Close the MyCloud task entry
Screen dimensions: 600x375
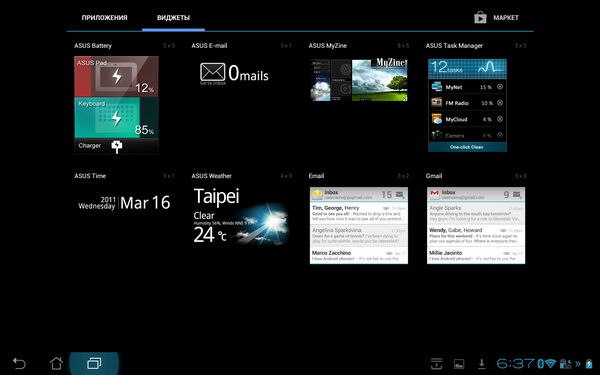pos(500,119)
